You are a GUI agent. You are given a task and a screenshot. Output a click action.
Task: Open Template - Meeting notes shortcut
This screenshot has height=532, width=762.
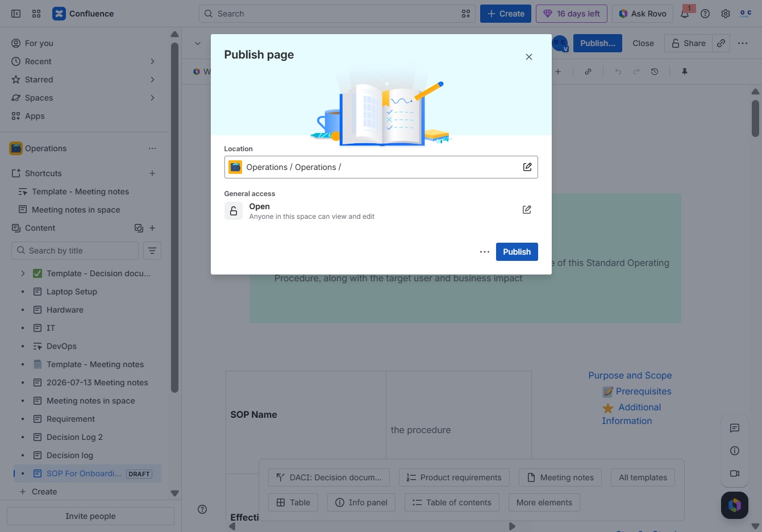pyautogui.click(x=80, y=192)
